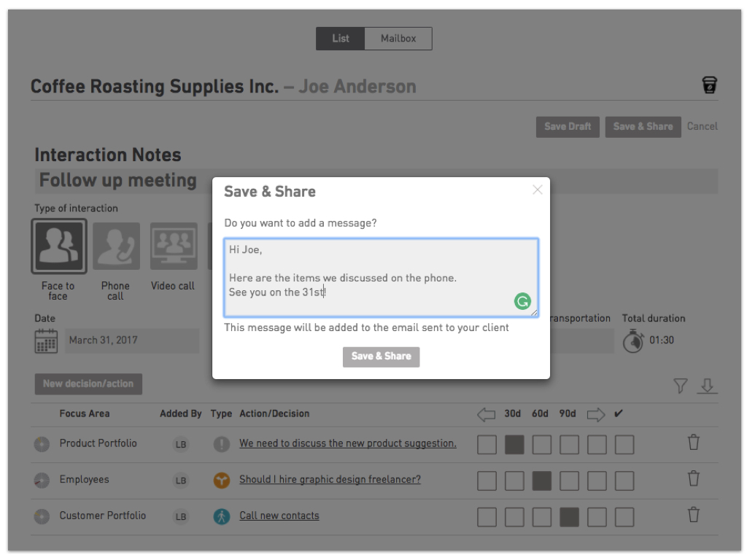Delete the Customer Portfolio row
The image size is (747, 560).
pyautogui.click(x=694, y=514)
